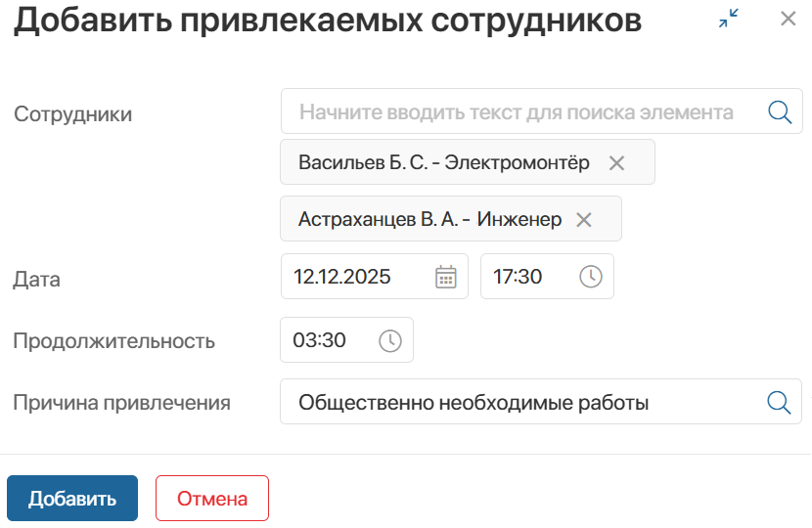Click the time field showing 17:30

pyautogui.click(x=528, y=277)
